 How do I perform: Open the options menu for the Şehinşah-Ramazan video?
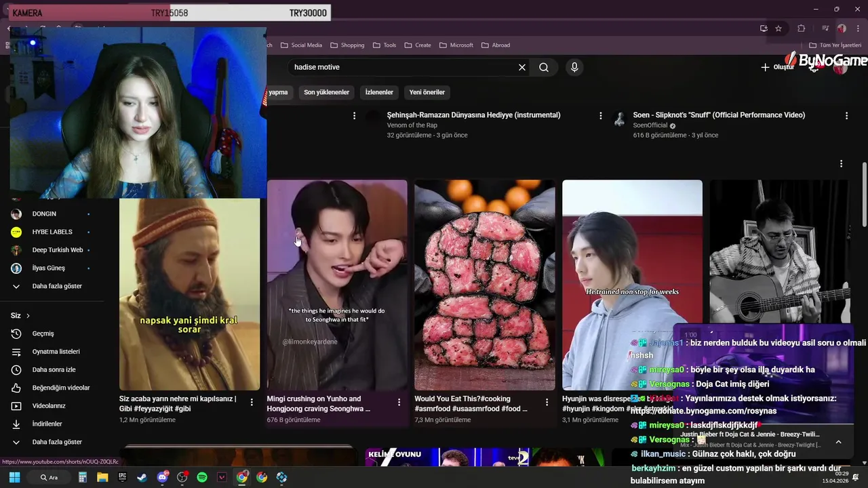click(600, 116)
